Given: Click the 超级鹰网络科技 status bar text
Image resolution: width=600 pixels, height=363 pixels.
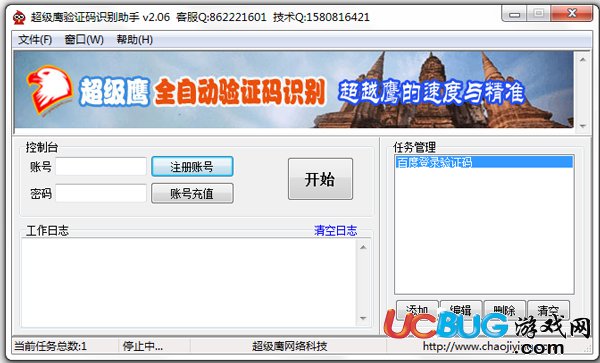Looking at the screenshot, I should coord(290,347).
